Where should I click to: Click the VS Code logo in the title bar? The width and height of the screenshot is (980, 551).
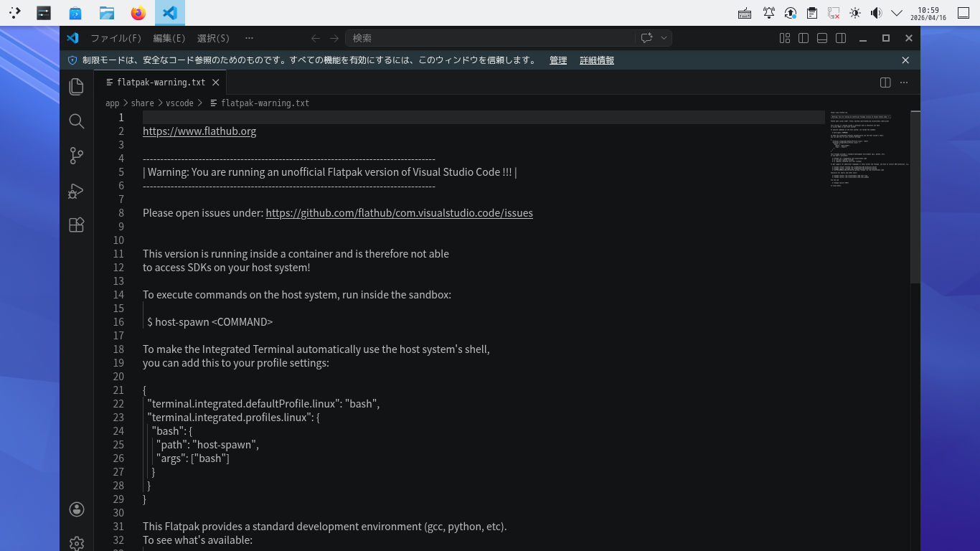coord(72,38)
